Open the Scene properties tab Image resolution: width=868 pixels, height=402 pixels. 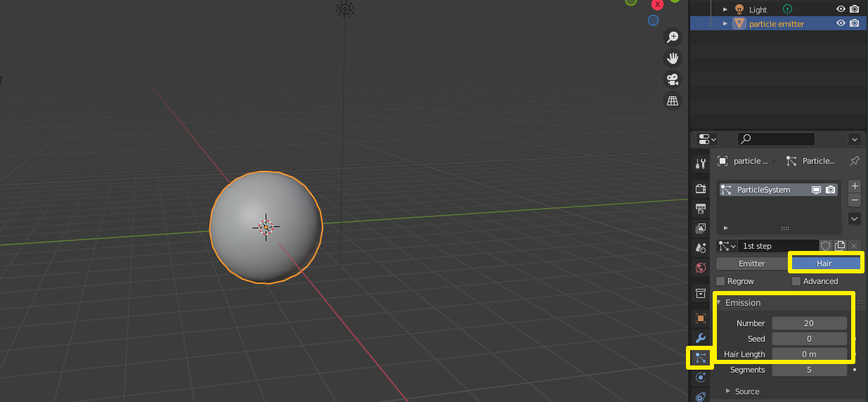click(x=700, y=247)
